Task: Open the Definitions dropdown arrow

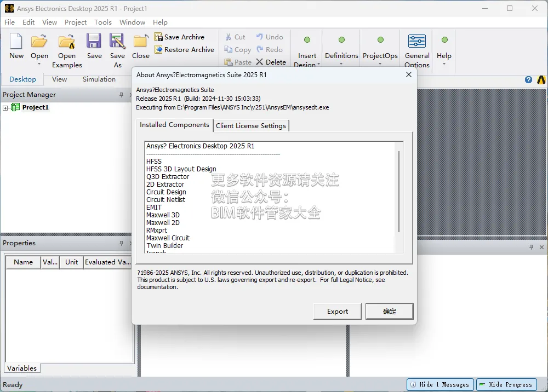Action: [341, 64]
